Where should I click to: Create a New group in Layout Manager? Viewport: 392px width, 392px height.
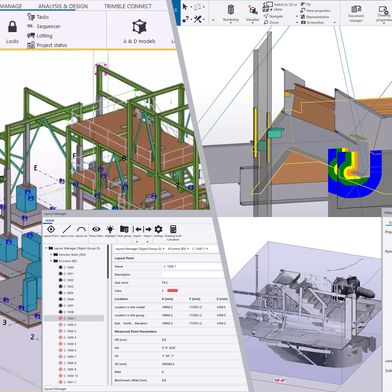124,231
